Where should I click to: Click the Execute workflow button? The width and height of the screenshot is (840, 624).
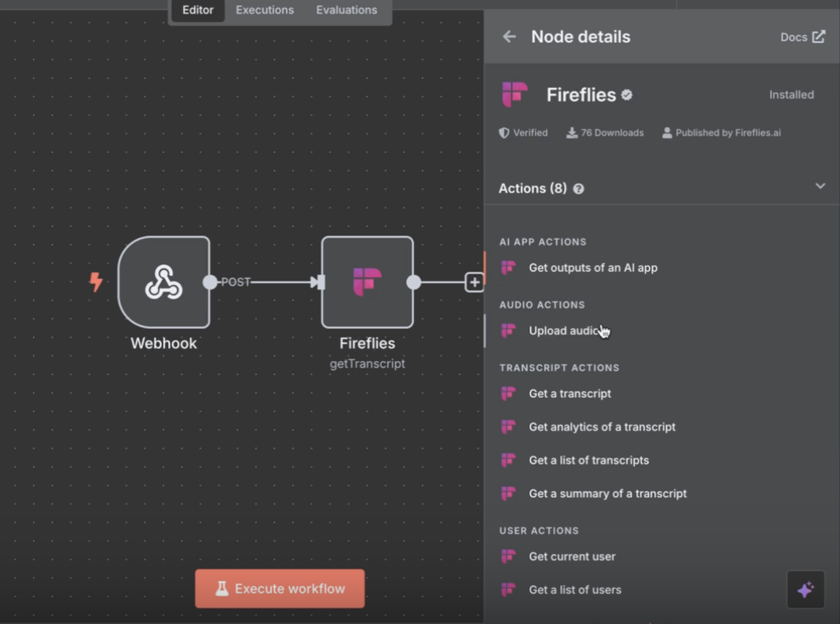coord(280,588)
